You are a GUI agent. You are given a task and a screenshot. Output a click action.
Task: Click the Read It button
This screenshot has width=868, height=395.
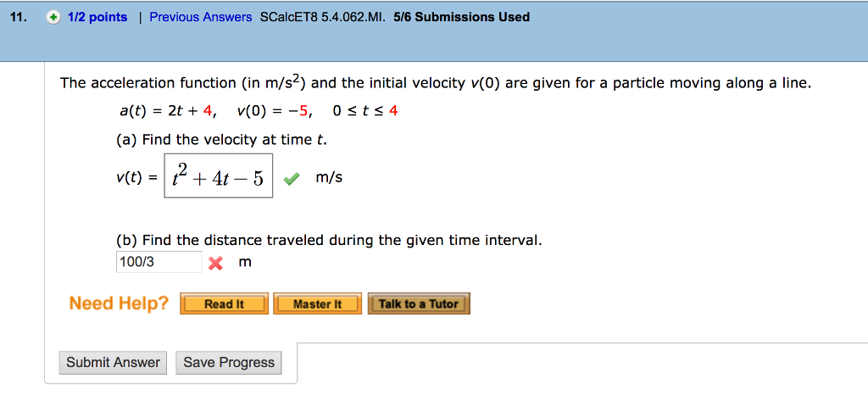tap(224, 304)
